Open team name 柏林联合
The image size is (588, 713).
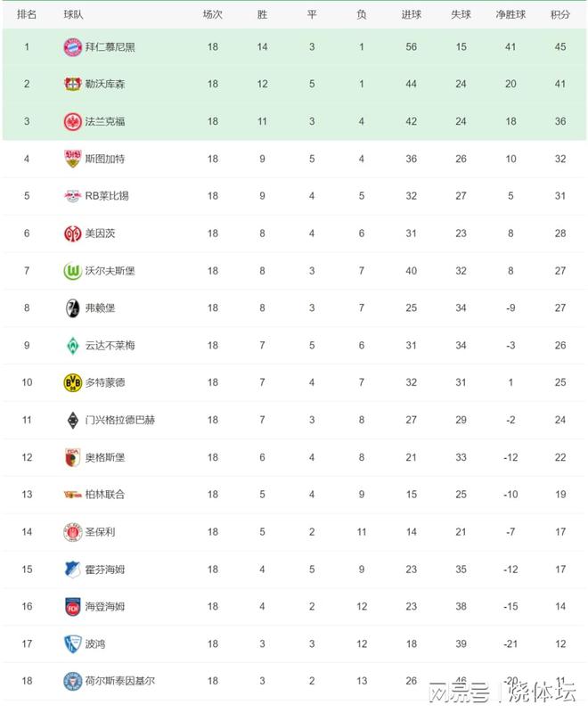(105, 495)
